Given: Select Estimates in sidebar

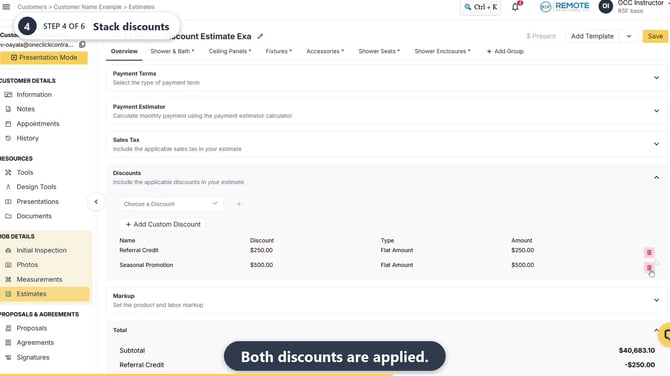Looking at the screenshot, I should [x=44, y=294].
